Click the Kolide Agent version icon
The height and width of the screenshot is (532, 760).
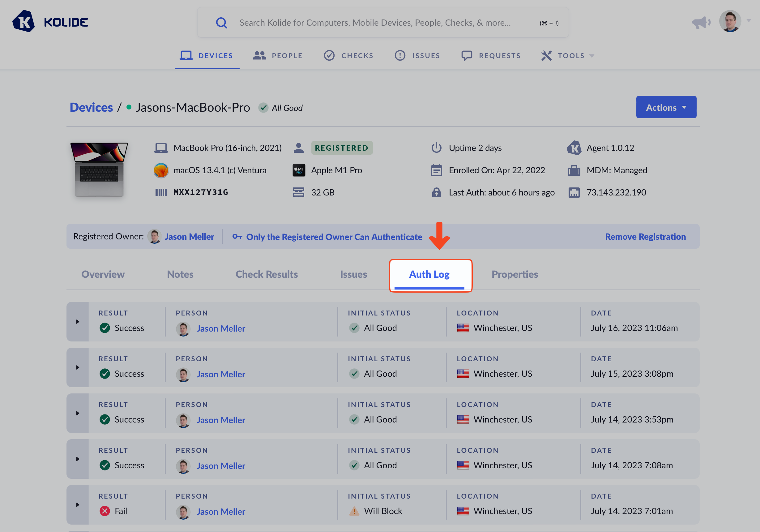tap(574, 148)
